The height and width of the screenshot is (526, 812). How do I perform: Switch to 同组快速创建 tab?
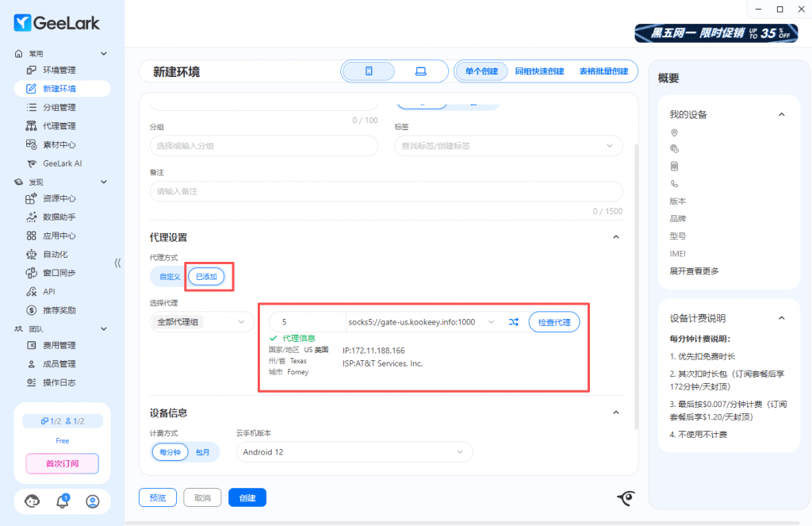coord(539,71)
